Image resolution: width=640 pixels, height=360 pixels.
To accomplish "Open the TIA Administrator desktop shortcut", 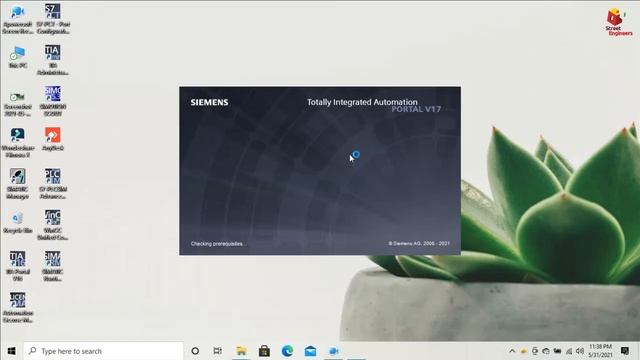I will tap(53, 60).
